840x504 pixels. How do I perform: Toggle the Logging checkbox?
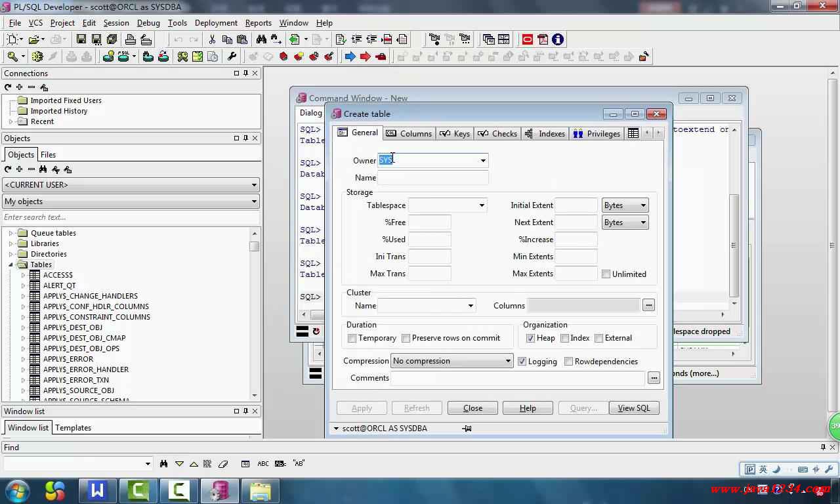point(522,362)
